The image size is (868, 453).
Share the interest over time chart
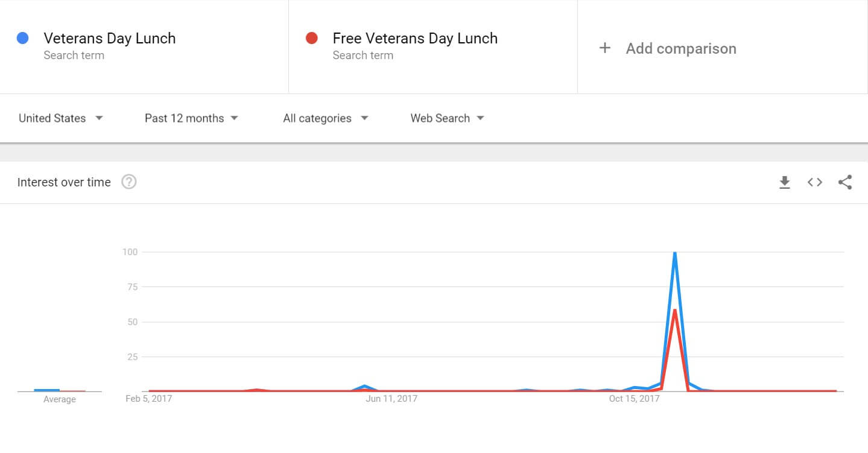click(x=845, y=182)
